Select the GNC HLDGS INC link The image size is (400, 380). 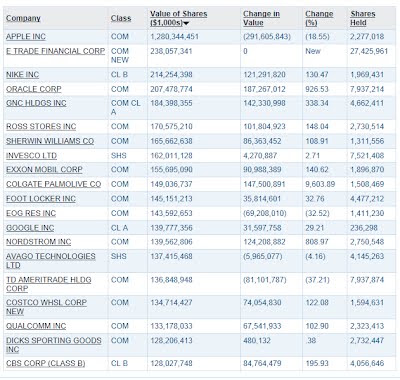(36, 103)
